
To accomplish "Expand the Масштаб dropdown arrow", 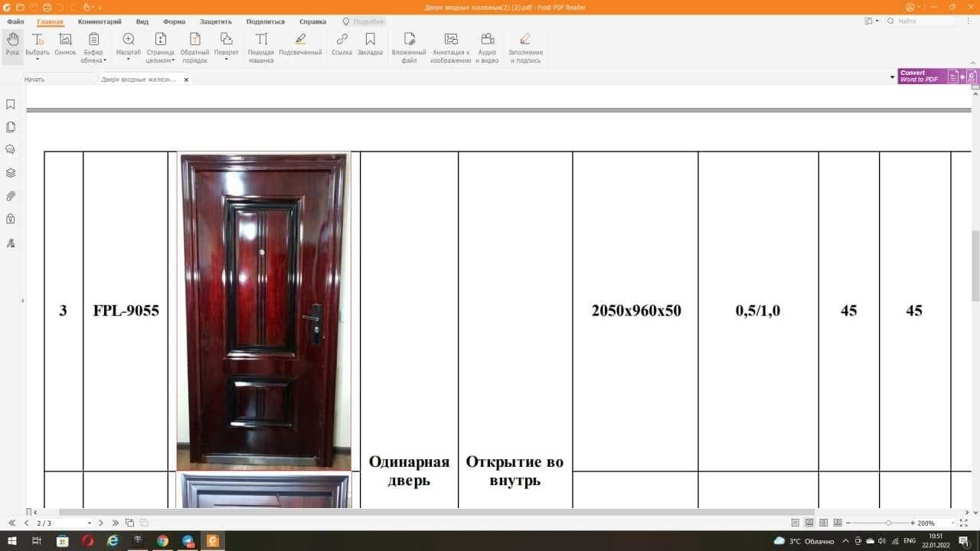I will 128,59.
